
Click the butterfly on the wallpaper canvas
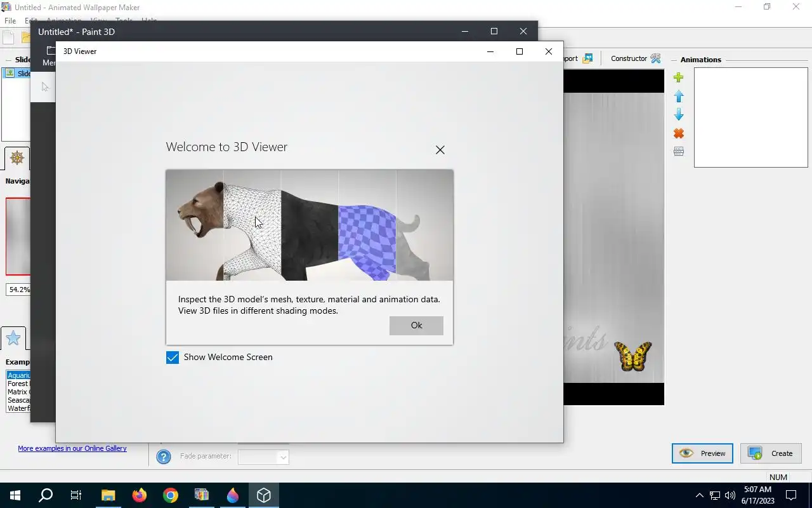coord(633,356)
